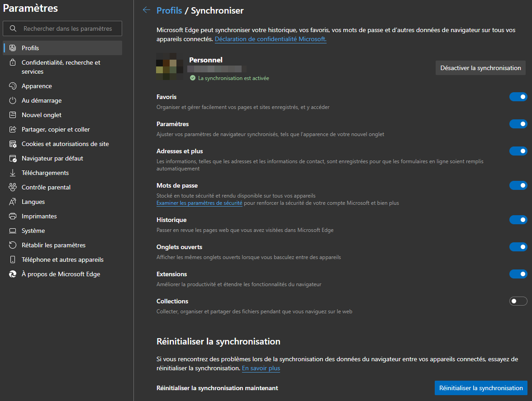Click the Personnel profile avatar
This screenshot has width=532, height=401.
tap(170, 66)
